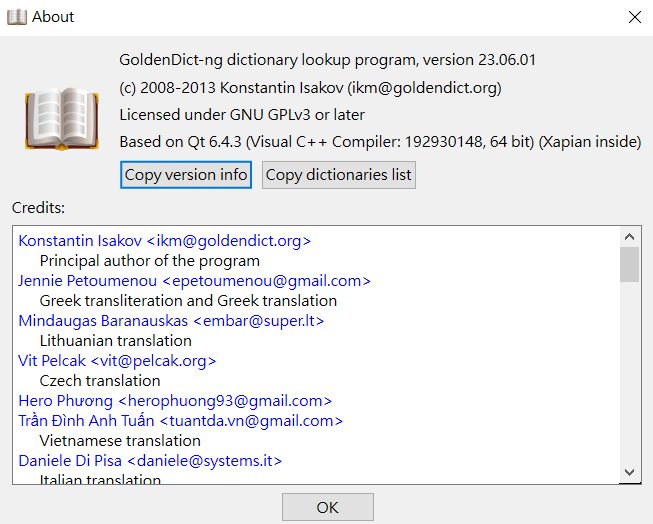Click the small book icon in title bar
Screen dimensions: 653x524
[x=17, y=17]
